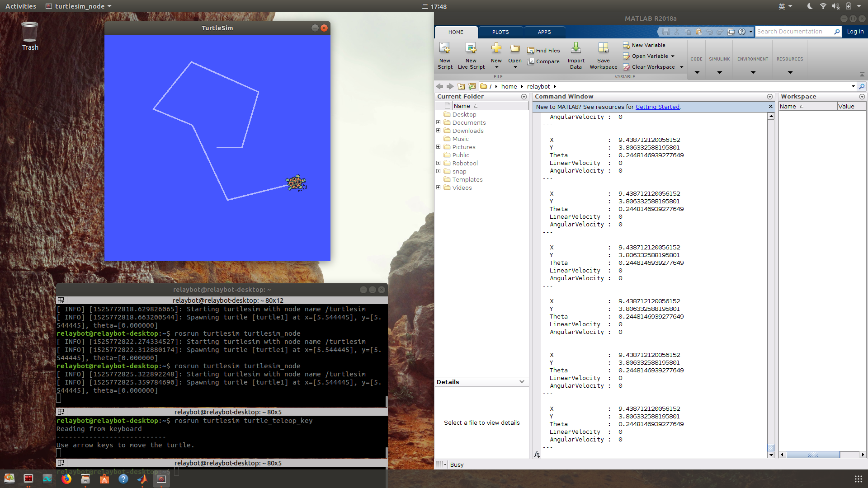Expand the Robotool folder tree node
This screenshot has height=488, width=868.
[x=438, y=163]
